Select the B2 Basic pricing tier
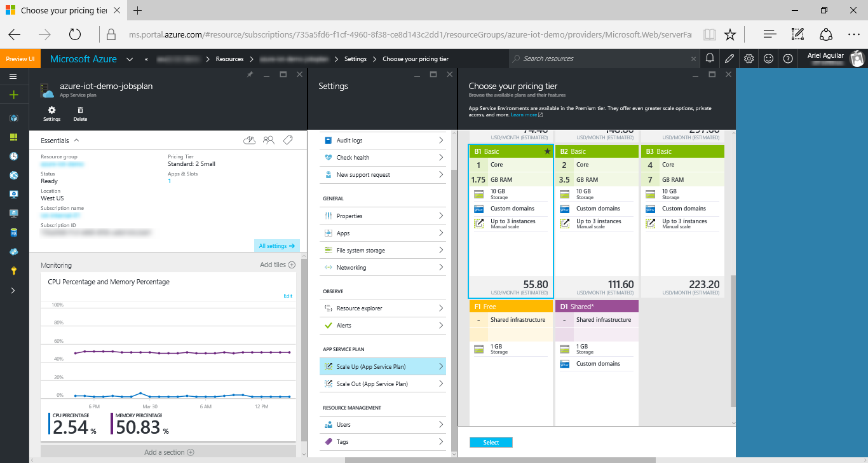This screenshot has width=868, height=463. (597, 221)
